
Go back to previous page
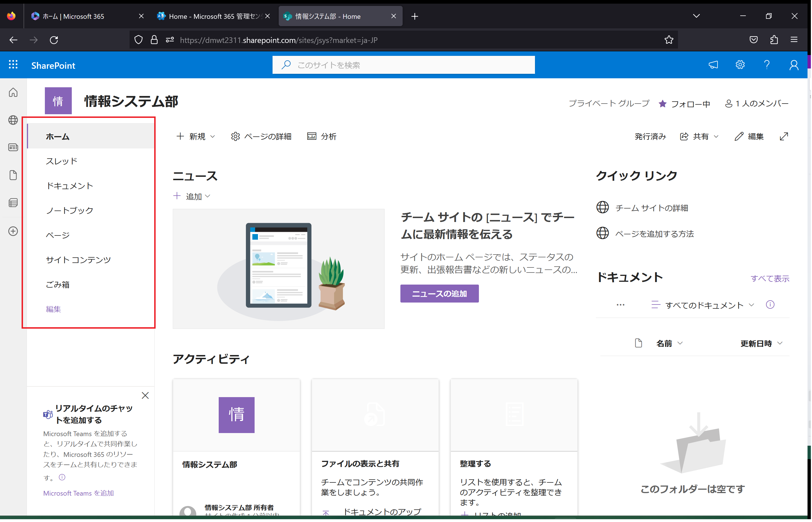(x=13, y=40)
